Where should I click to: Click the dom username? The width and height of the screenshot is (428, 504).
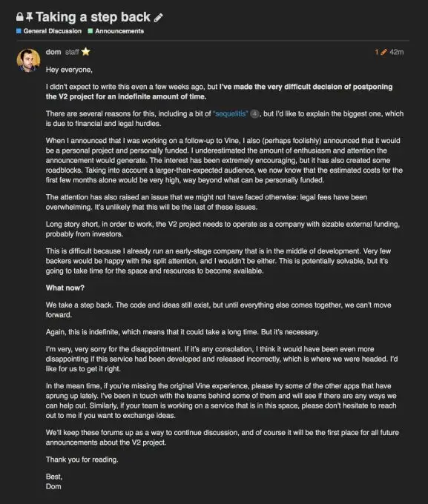[53, 52]
